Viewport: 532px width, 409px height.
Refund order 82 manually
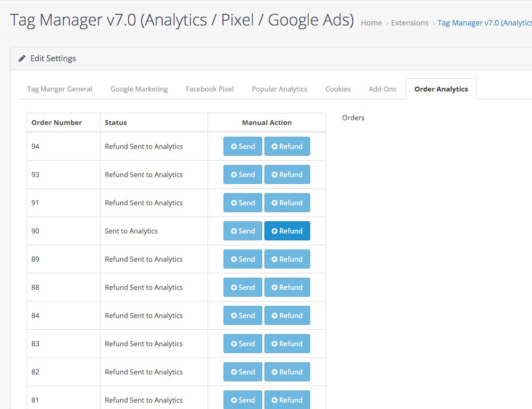[287, 371]
